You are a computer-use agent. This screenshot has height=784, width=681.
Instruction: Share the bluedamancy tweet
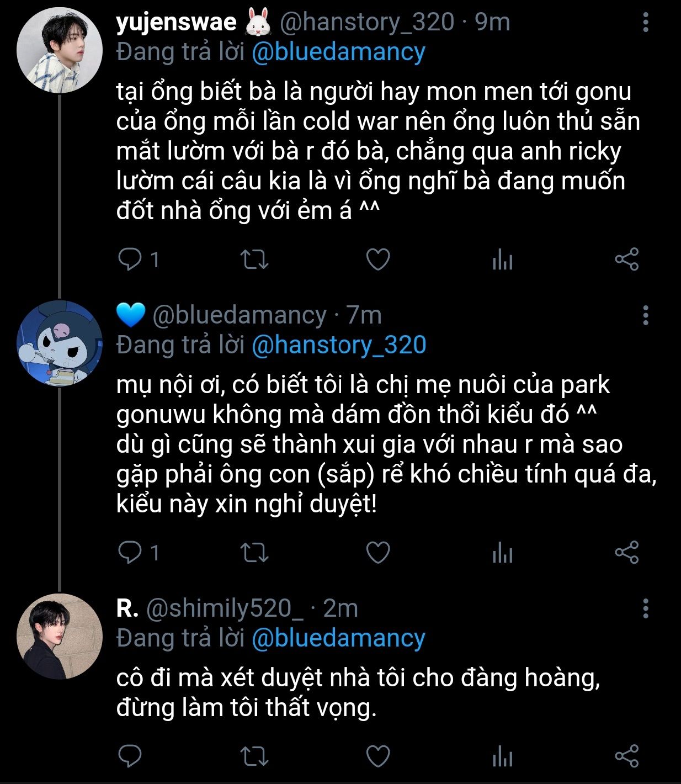click(626, 552)
